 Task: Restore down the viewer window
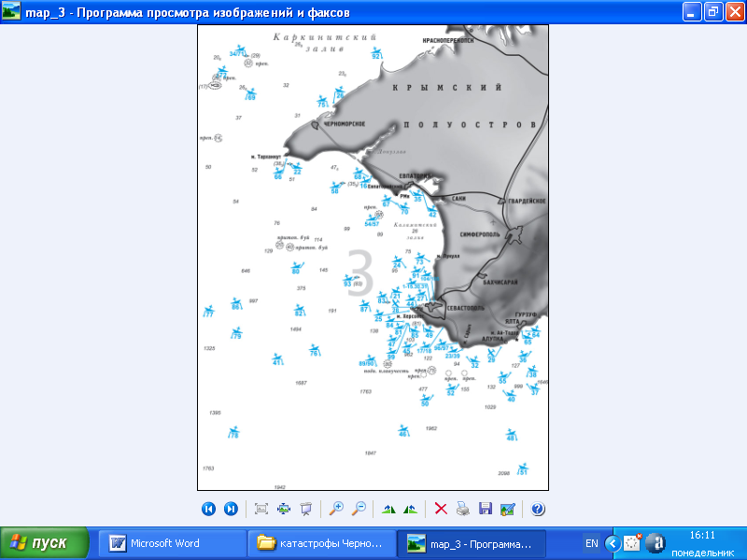pyautogui.click(x=713, y=12)
